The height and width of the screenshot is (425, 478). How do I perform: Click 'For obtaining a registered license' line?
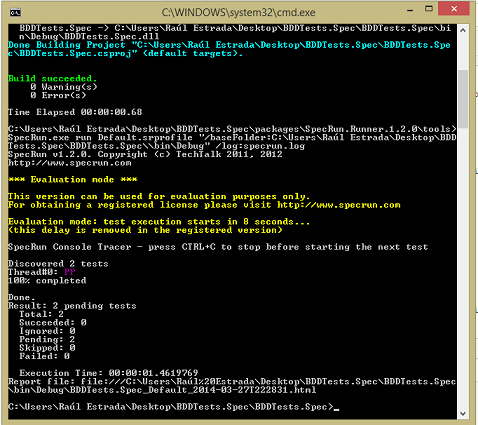pos(204,205)
